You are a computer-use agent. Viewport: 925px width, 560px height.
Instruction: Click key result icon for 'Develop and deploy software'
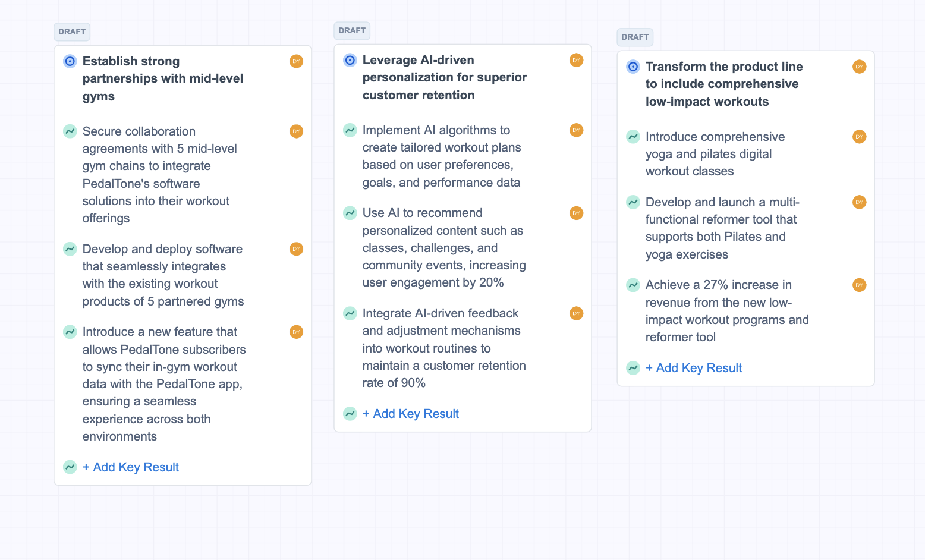(x=70, y=249)
